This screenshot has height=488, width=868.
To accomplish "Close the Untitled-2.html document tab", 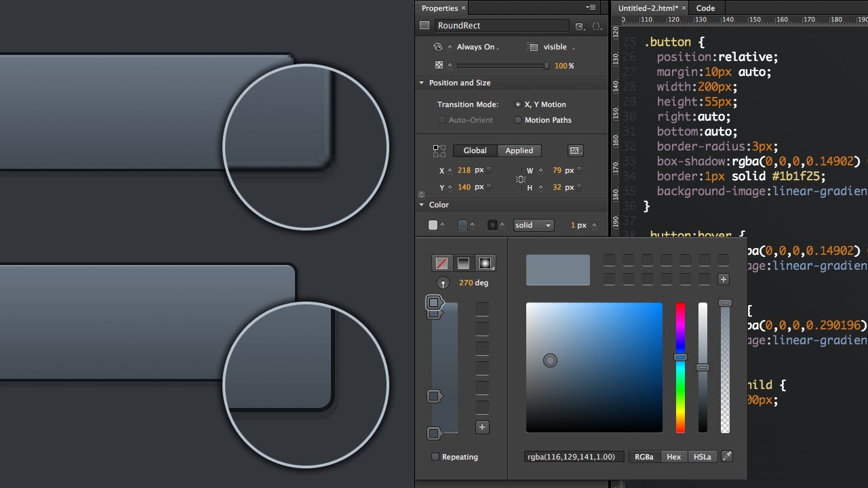I will click(x=684, y=8).
